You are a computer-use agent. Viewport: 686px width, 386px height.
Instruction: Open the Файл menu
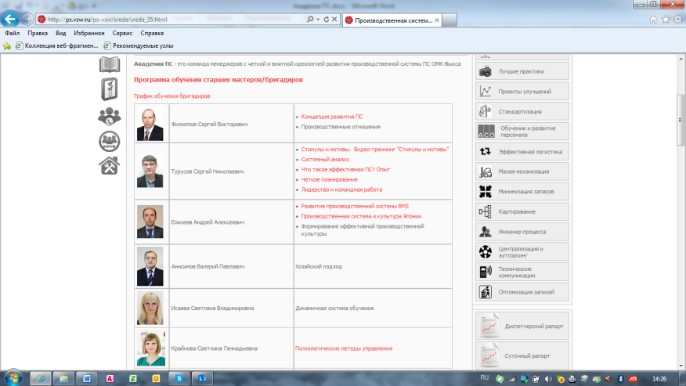point(12,33)
